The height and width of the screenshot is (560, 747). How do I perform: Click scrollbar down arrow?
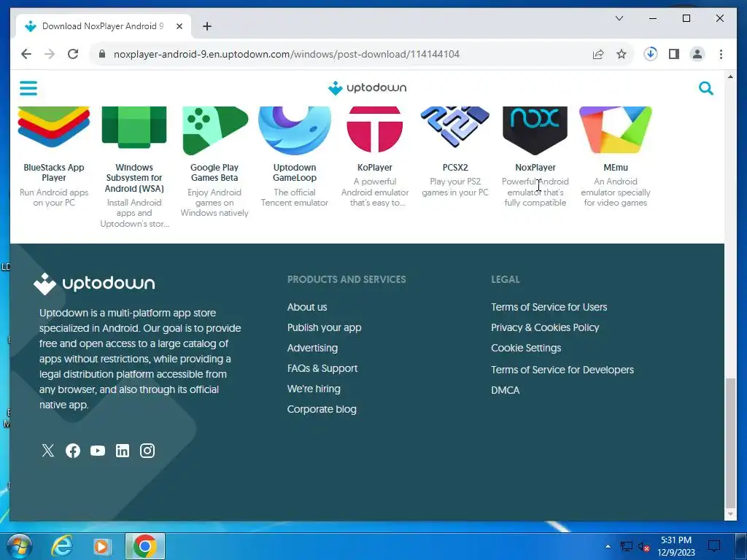(x=729, y=515)
